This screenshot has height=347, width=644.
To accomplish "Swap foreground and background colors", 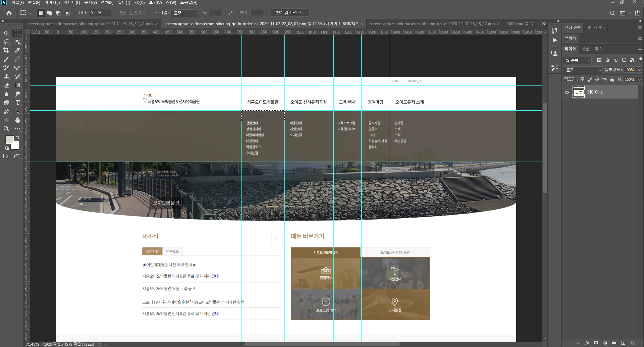I will click(x=17, y=137).
